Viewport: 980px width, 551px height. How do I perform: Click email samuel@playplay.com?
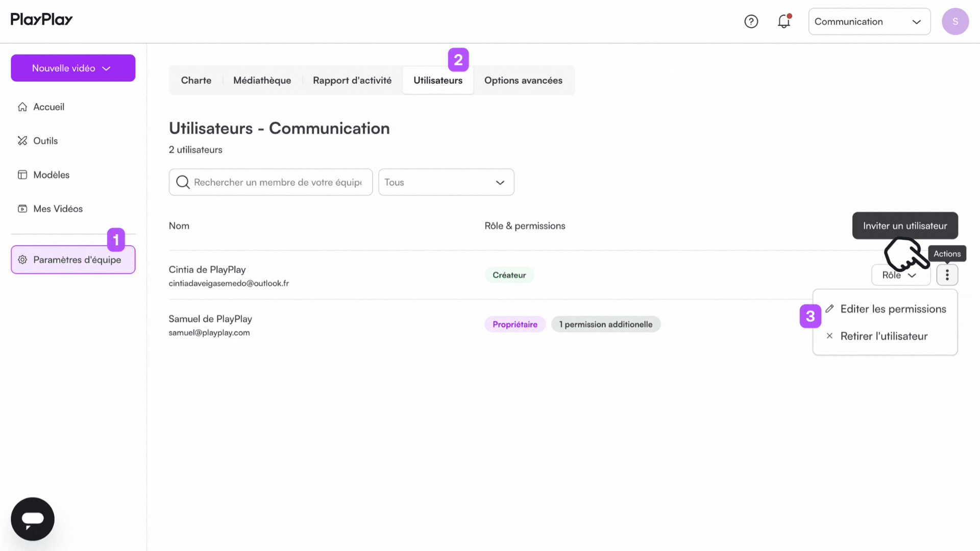(x=209, y=333)
